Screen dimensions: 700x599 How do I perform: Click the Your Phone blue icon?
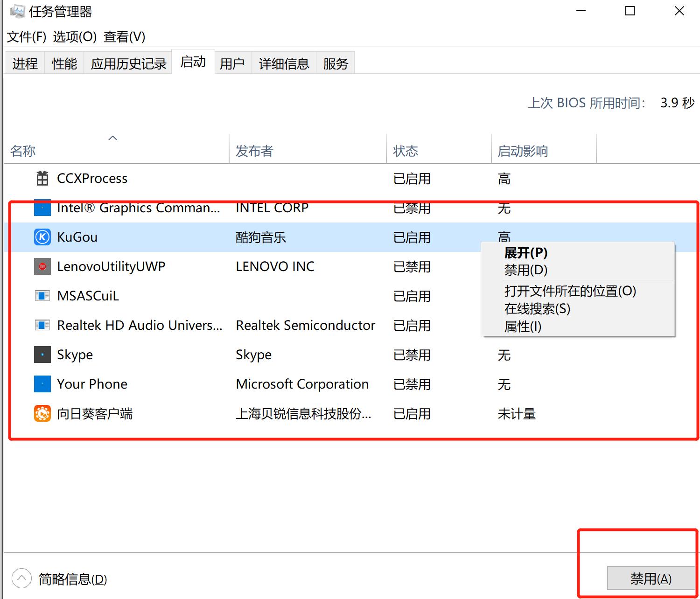(42, 384)
